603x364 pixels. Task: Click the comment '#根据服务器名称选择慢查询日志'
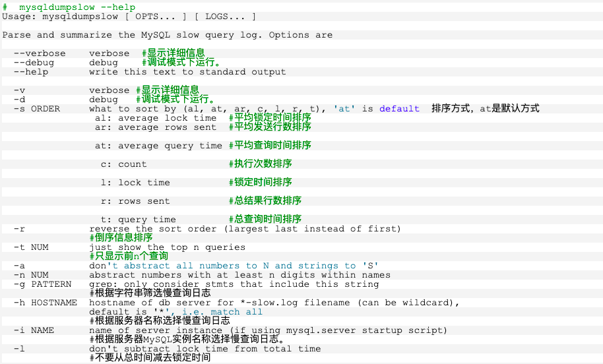pyautogui.click(x=160, y=320)
